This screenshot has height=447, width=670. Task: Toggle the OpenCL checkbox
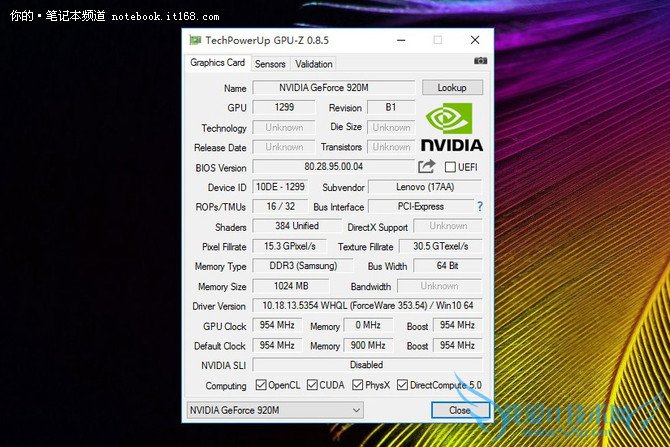[x=261, y=385]
